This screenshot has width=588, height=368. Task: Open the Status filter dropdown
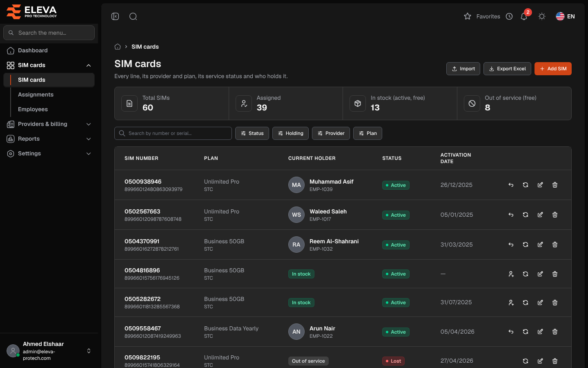[252, 133]
